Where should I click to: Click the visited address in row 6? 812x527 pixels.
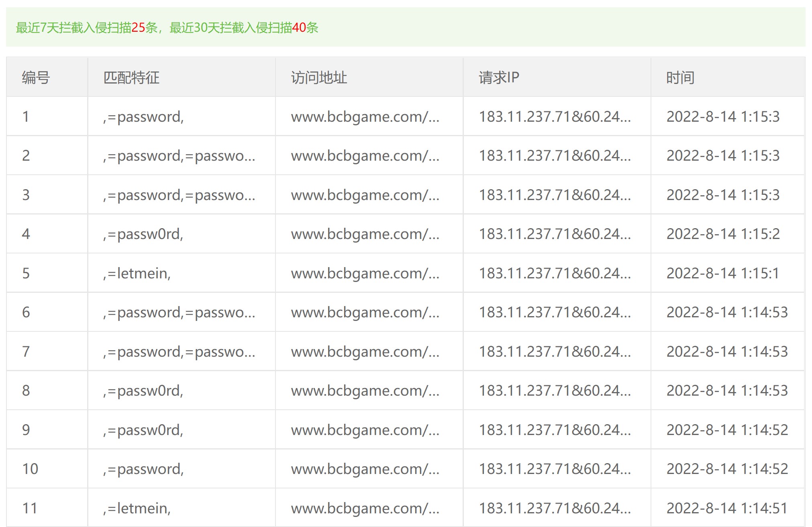(365, 313)
